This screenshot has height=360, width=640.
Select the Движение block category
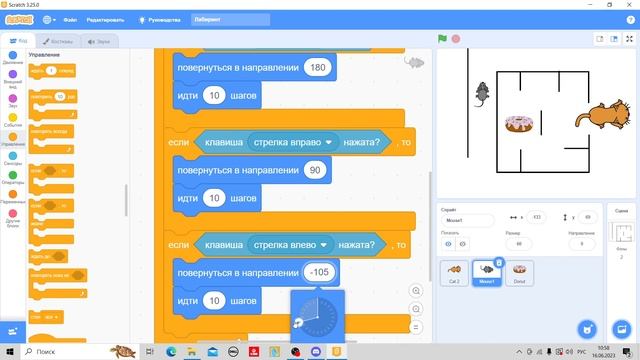(13, 58)
